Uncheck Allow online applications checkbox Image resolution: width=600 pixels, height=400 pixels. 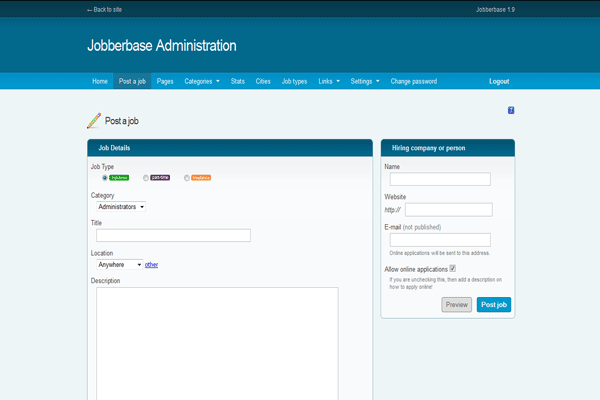453,269
